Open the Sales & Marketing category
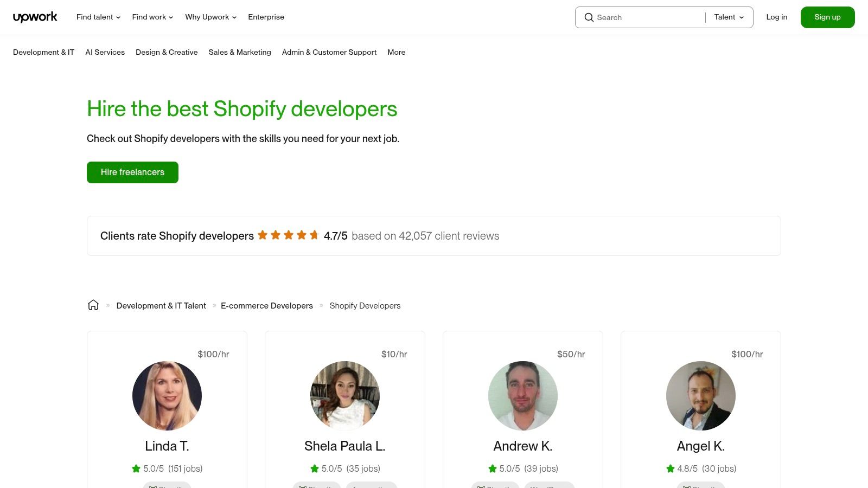This screenshot has height=488, width=868. [x=240, y=52]
